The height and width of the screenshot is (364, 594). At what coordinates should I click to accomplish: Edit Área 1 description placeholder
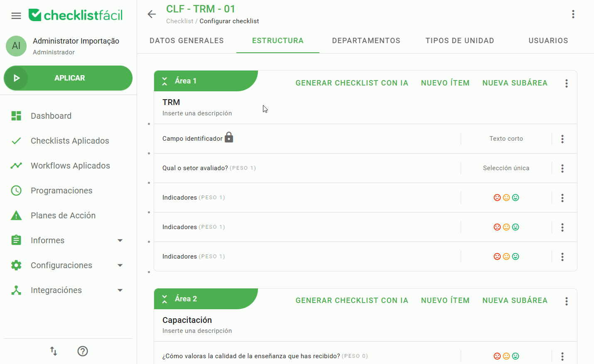pos(197,113)
